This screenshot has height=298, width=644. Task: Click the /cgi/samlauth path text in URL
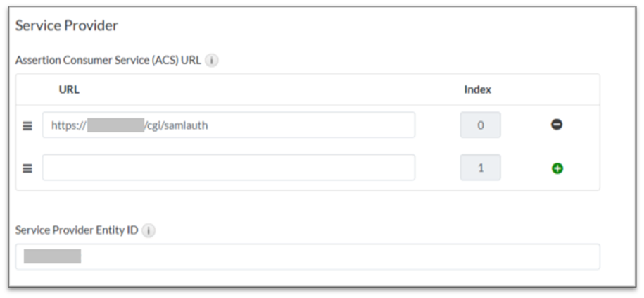[x=176, y=125]
